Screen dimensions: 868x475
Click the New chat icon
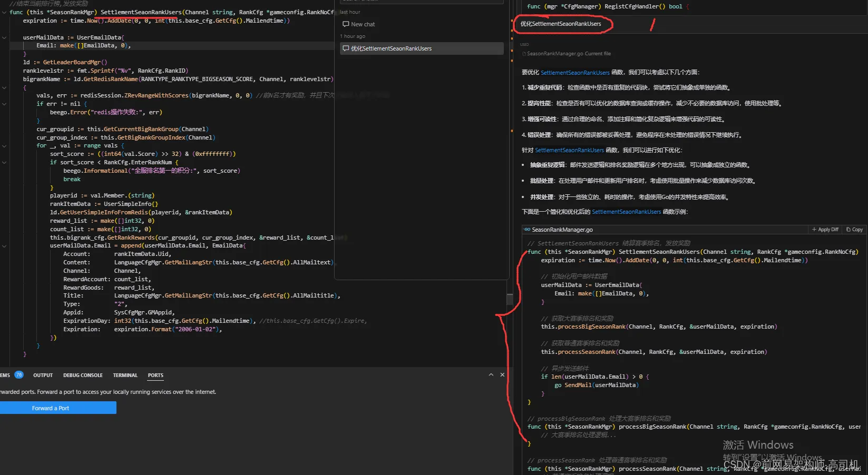point(346,24)
